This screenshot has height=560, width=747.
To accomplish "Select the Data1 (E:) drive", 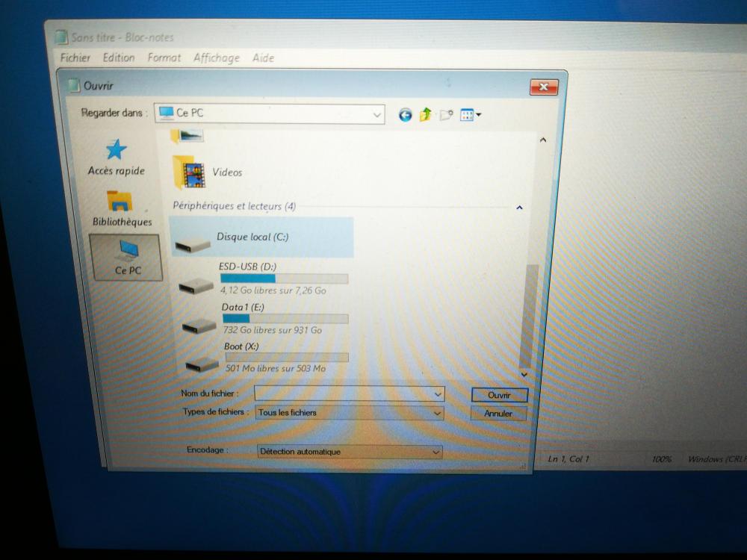I will (265, 319).
